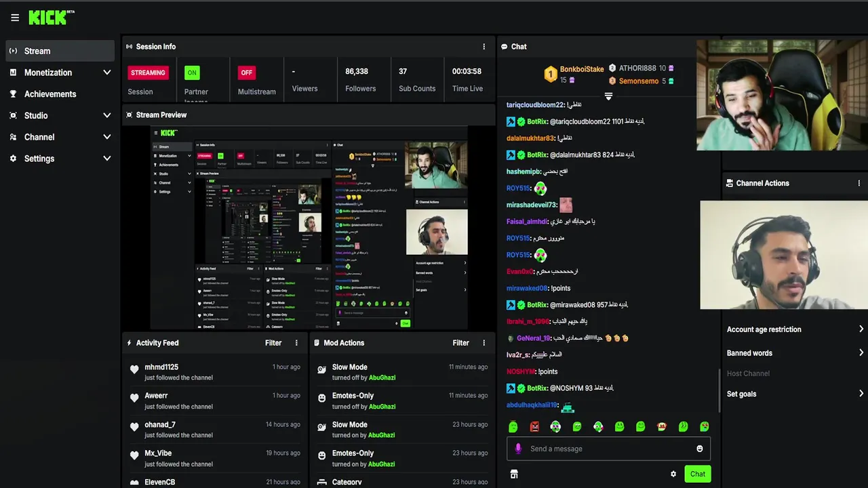
Task: Open AbuGhazi link in Slow Mode turned off entry
Action: click(x=382, y=378)
